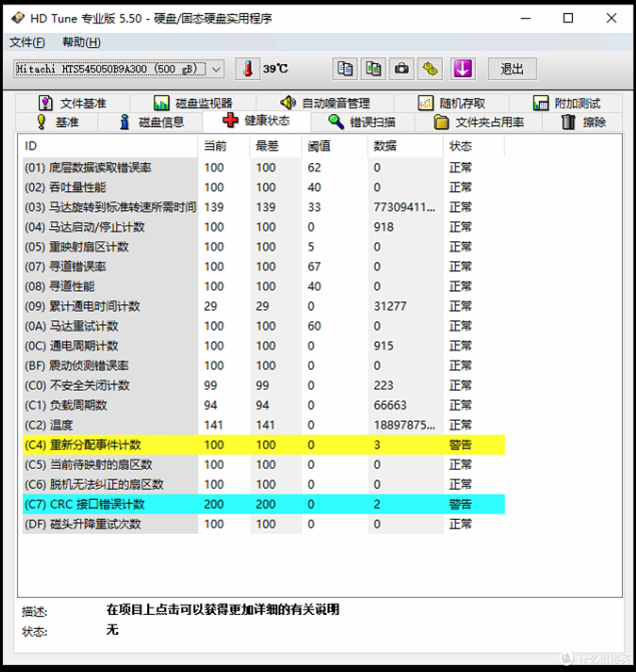Click the thermometer temperature icon
This screenshot has height=672, width=636.
pyautogui.click(x=247, y=68)
